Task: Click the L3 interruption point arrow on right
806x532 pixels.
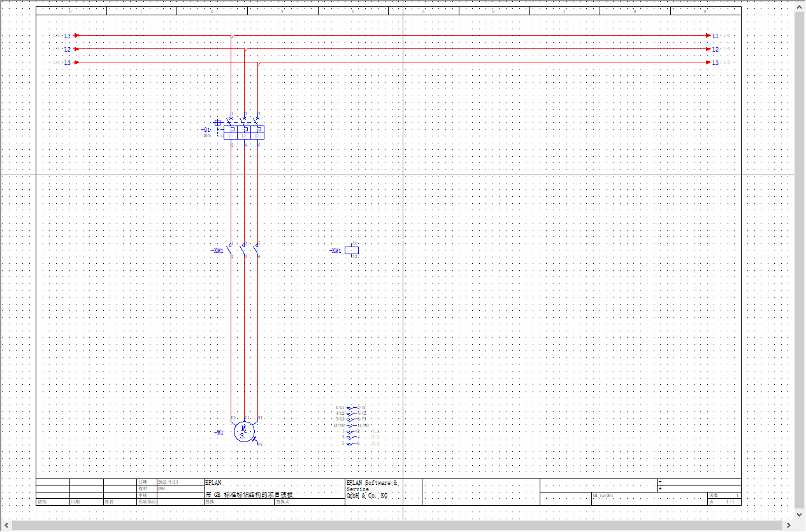Action: [708, 62]
